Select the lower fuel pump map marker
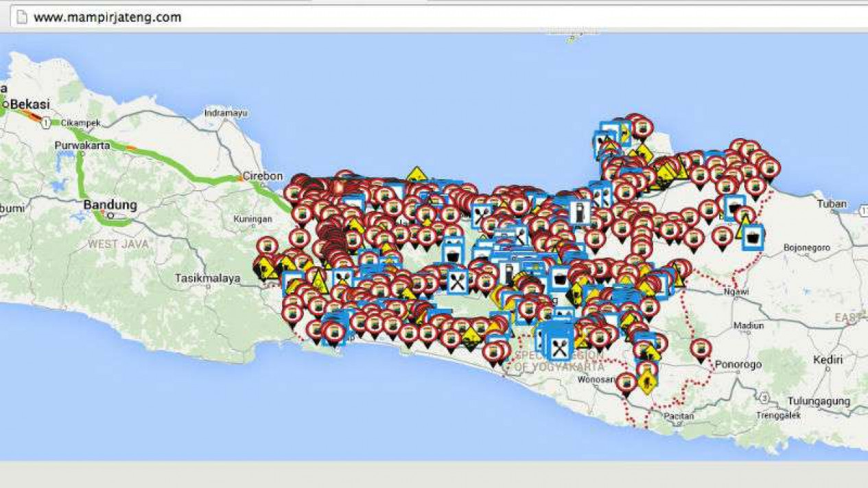 [x=508, y=274]
